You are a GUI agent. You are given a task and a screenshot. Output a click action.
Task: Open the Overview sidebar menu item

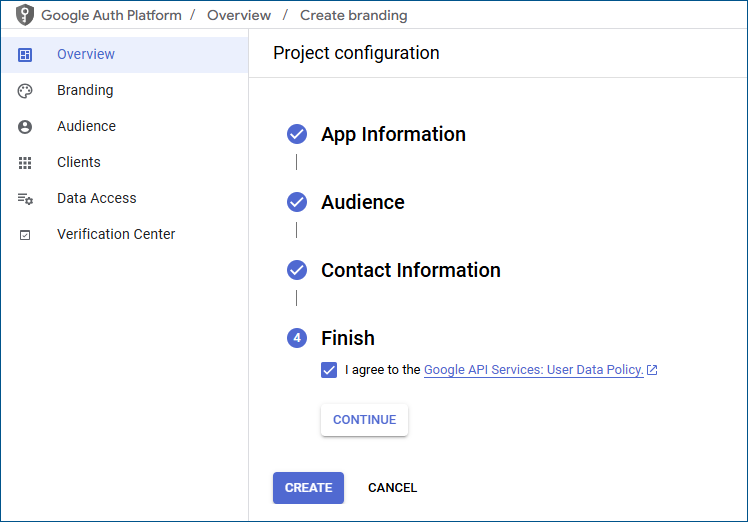tap(125, 54)
